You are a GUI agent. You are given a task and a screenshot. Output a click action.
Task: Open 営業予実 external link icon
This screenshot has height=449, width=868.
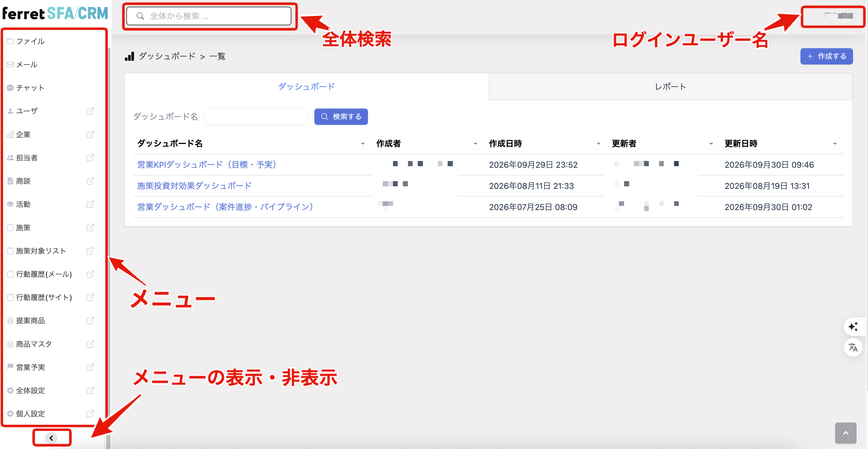pos(90,367)
